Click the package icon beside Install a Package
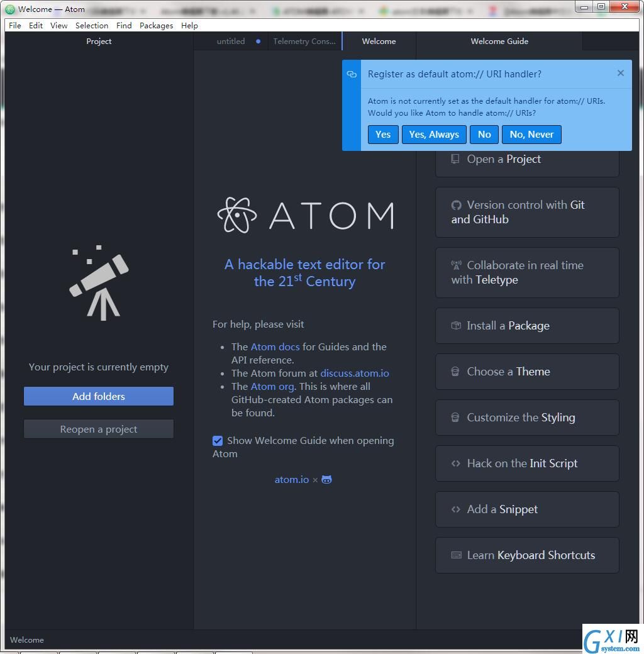 point(456,326)
